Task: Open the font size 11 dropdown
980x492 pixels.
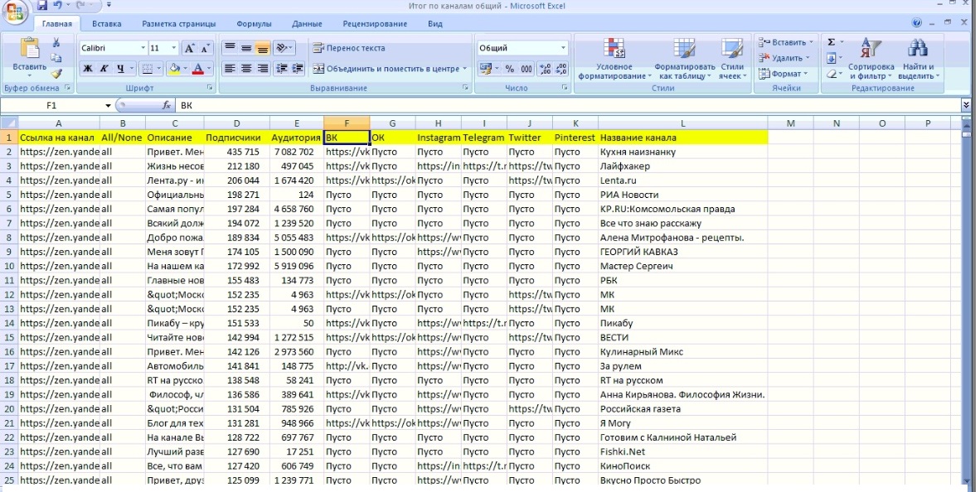Action: click(174, 48)
